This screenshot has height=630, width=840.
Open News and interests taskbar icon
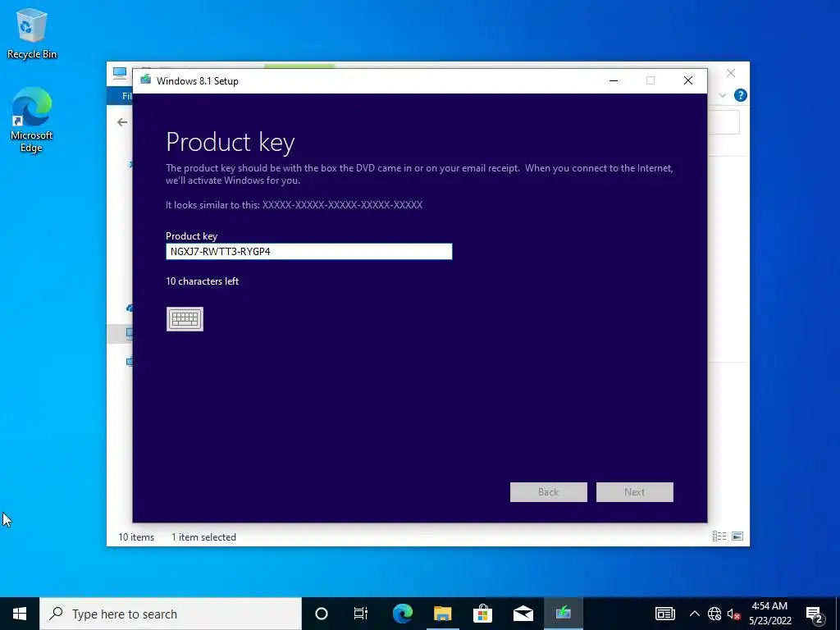[x=664, y=614]
